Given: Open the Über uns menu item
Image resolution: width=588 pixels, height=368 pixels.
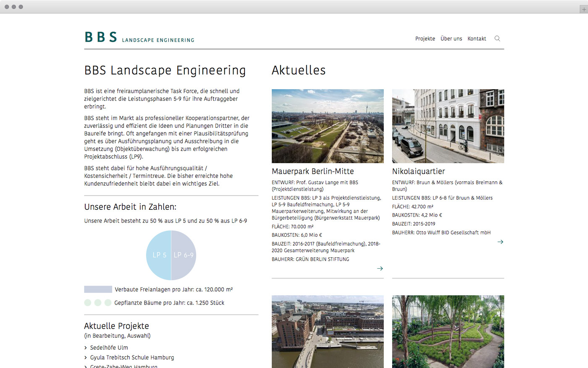Looking at the screenshot, I should [x=451, y=39].
